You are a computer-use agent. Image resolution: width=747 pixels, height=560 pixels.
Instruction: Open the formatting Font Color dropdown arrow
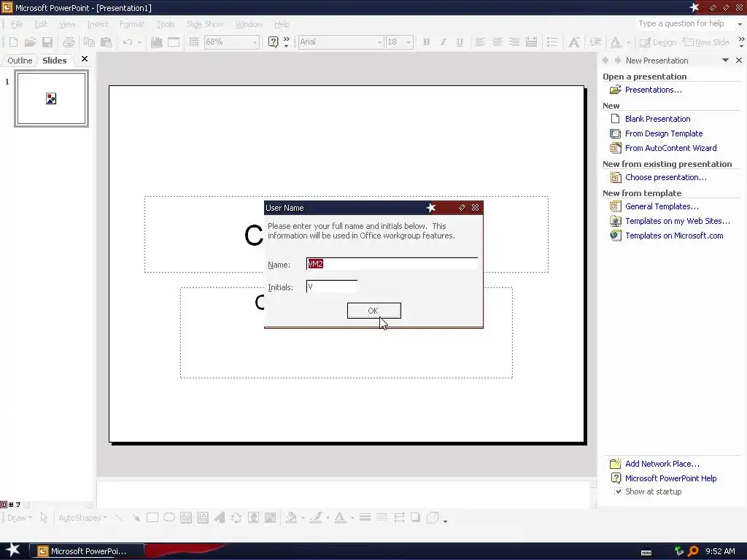(628, 42)
